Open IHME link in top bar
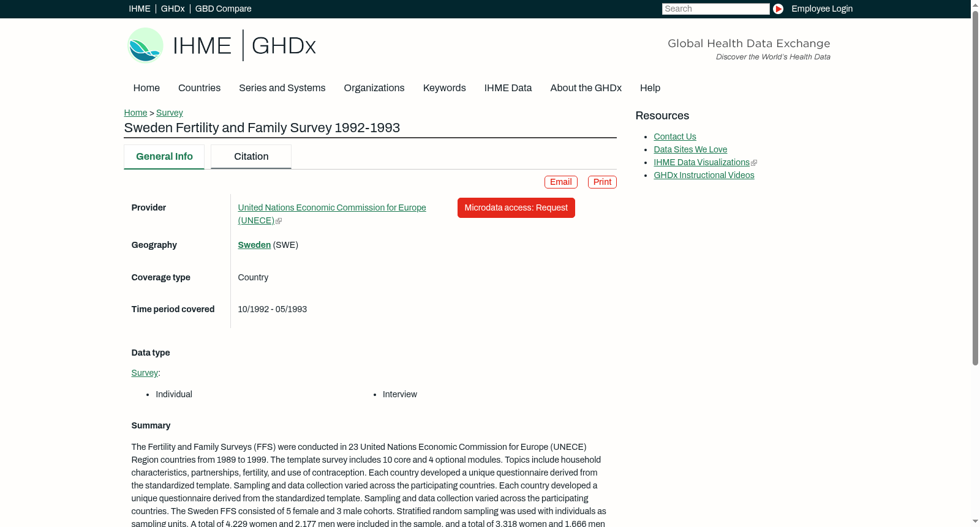The image size is (980, 527). (x=140, y=9)
